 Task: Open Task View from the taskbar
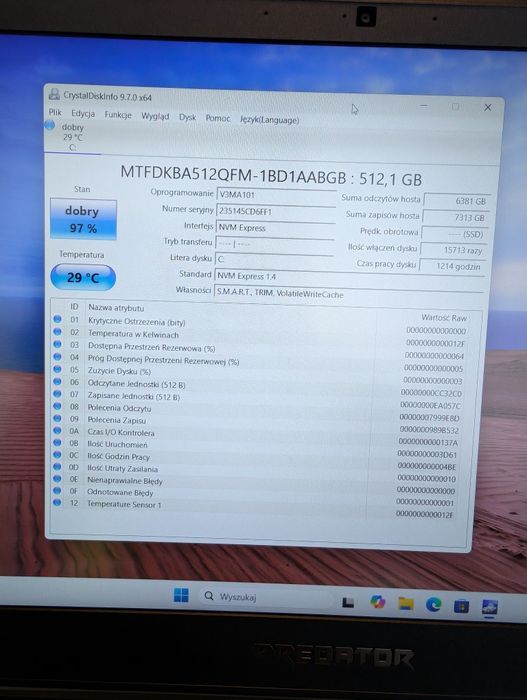(348, 603)
